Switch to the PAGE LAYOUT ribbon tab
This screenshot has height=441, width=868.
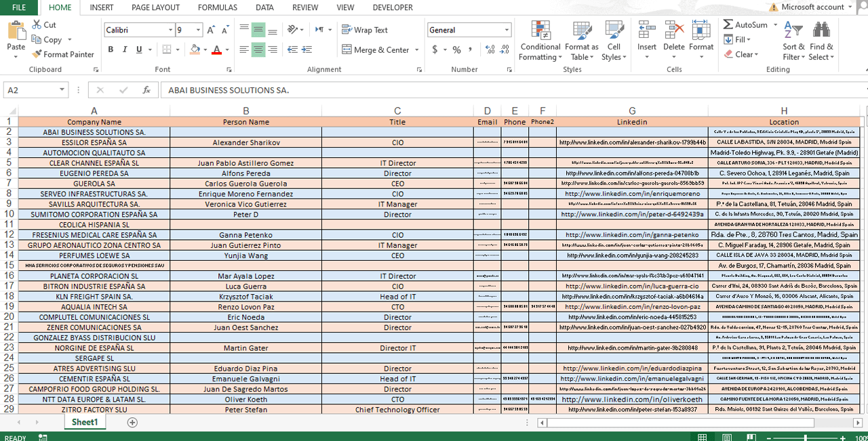155,7
